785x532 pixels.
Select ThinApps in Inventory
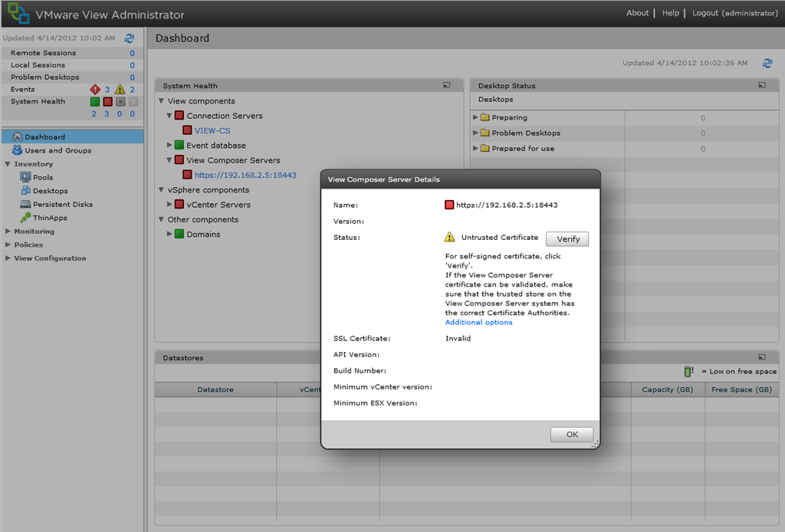[50, 218]
